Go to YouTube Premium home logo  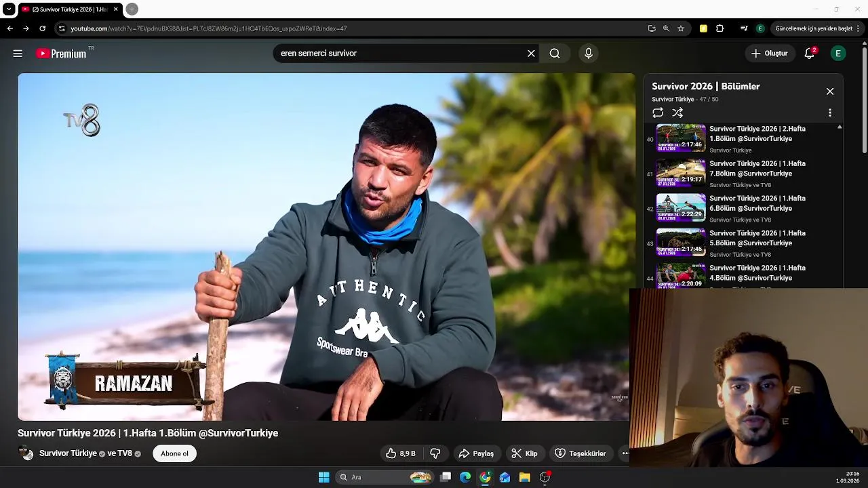pos(62,54)
